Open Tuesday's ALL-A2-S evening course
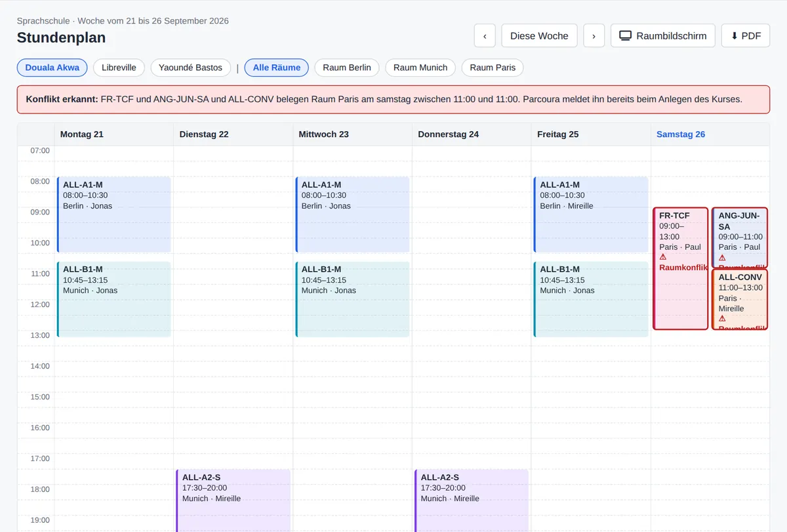Viewport: 787px width, 532px height. pyautogui.click(x=233, y=500)
